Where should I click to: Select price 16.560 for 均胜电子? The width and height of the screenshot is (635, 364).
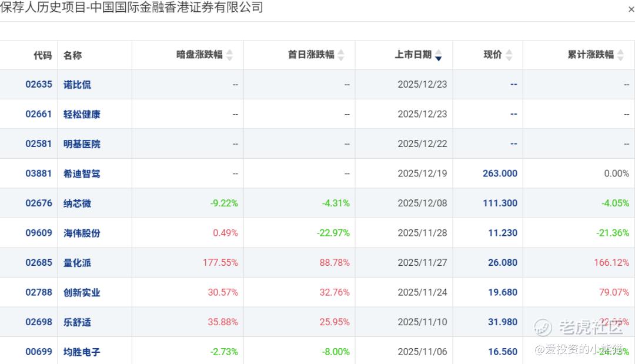click(x=503, y=352)
